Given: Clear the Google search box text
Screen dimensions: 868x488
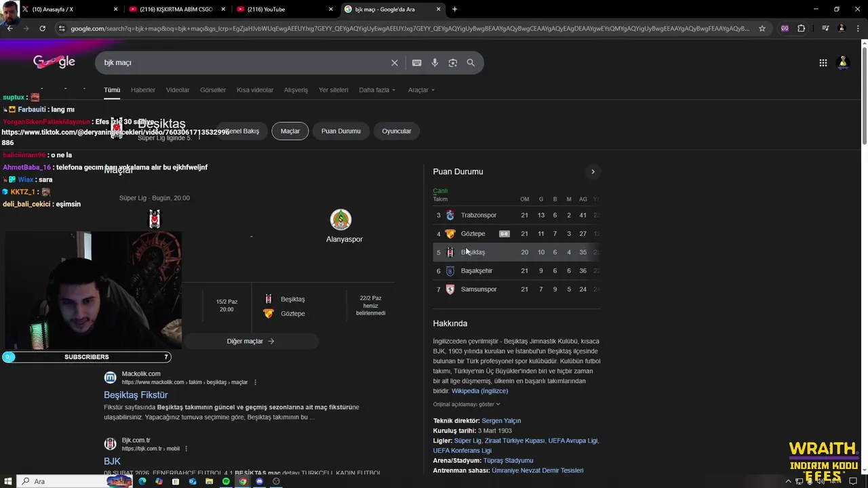Looking at the screenshot, I should 394,62.
